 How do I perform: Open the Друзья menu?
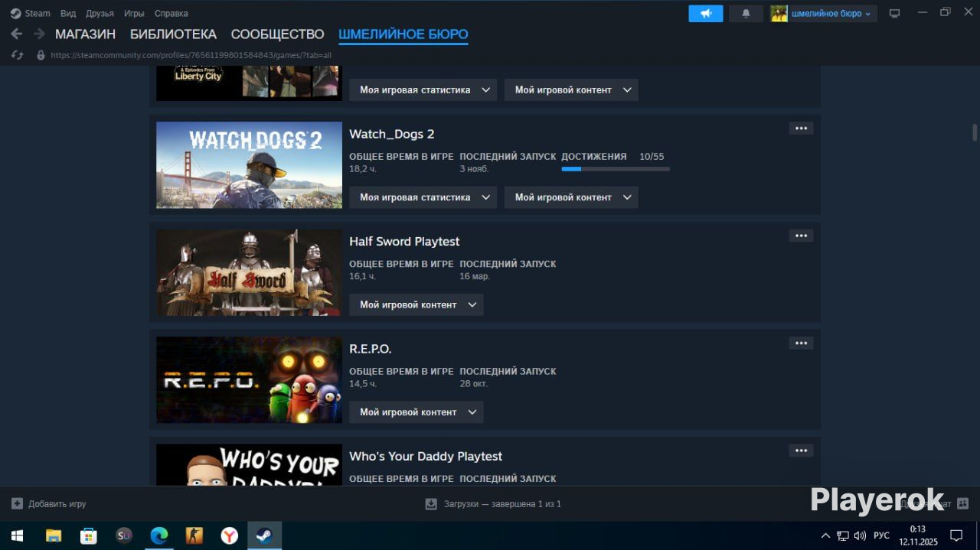tap(100, 13)
